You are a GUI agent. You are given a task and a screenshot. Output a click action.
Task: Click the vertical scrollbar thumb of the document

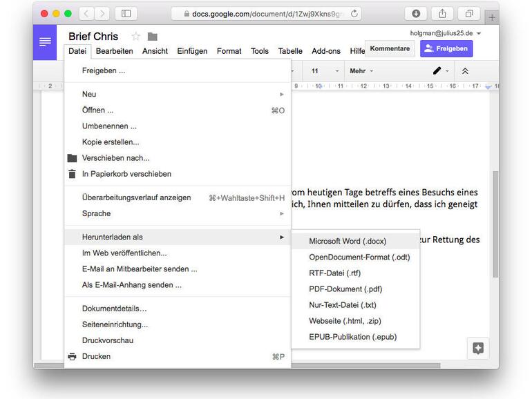(495, 224)
